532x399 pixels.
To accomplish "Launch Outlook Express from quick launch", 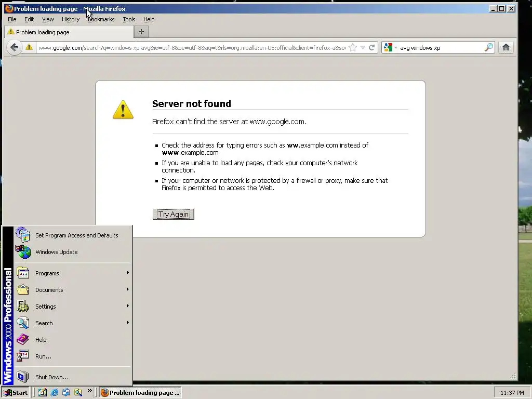I will point(66,393).
